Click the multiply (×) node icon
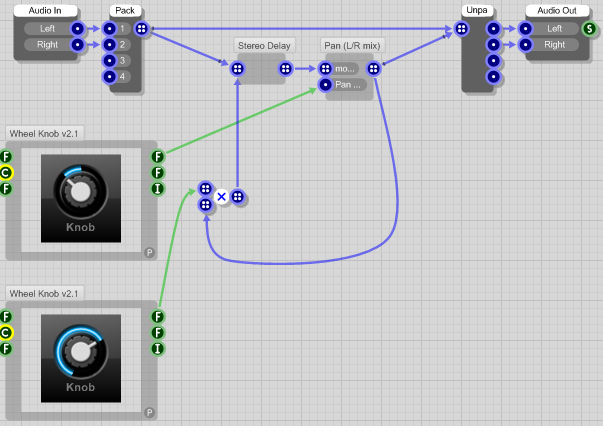 (221, 197)
